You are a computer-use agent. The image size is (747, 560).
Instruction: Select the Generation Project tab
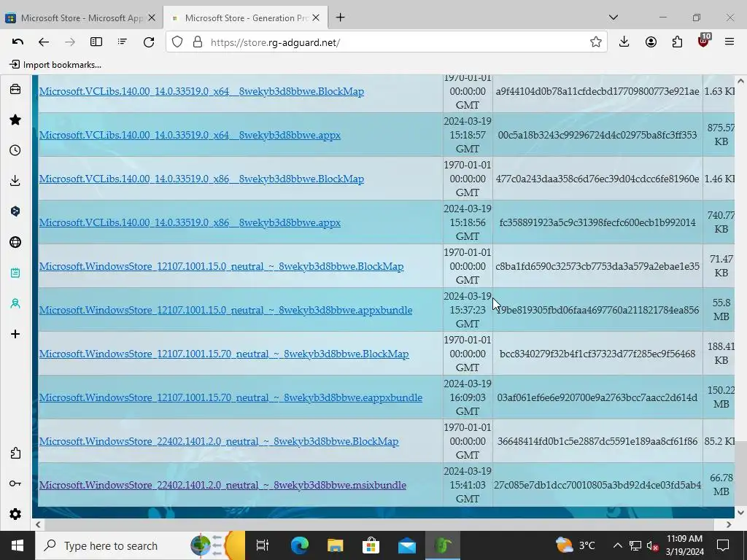[245, 17]
